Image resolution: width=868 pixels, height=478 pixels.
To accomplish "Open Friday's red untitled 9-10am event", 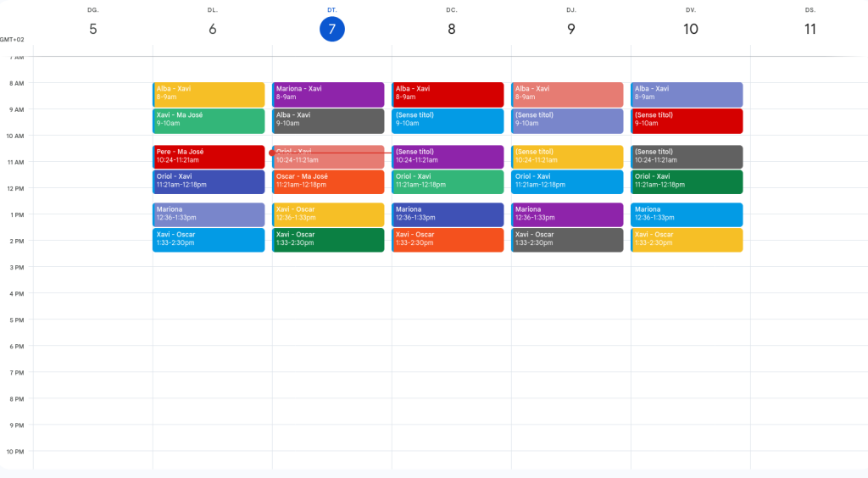I will pos(687,120).
